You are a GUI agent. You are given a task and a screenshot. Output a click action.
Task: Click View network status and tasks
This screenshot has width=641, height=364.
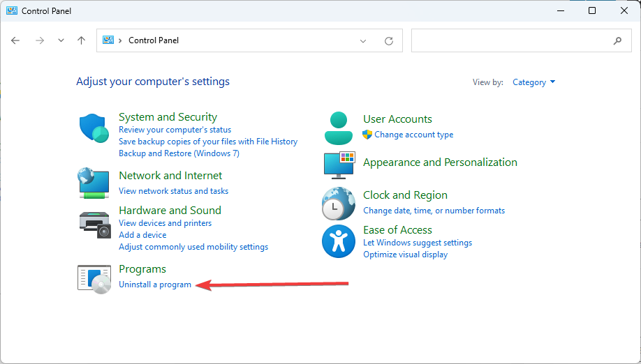tap(173, 190)
